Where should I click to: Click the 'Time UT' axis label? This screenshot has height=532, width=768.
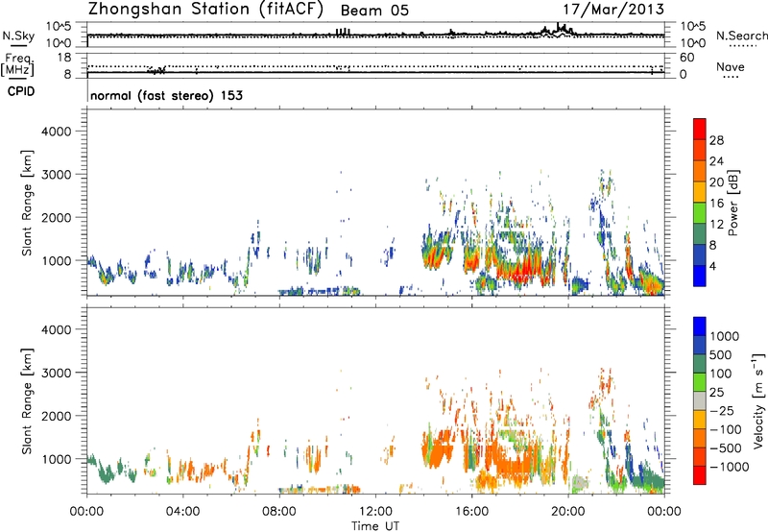tap(375, 526)
